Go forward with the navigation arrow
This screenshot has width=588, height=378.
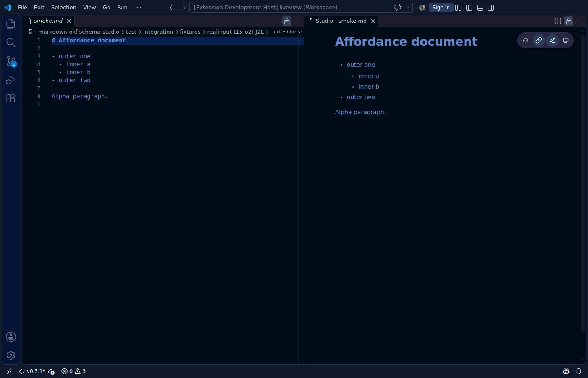183,8
